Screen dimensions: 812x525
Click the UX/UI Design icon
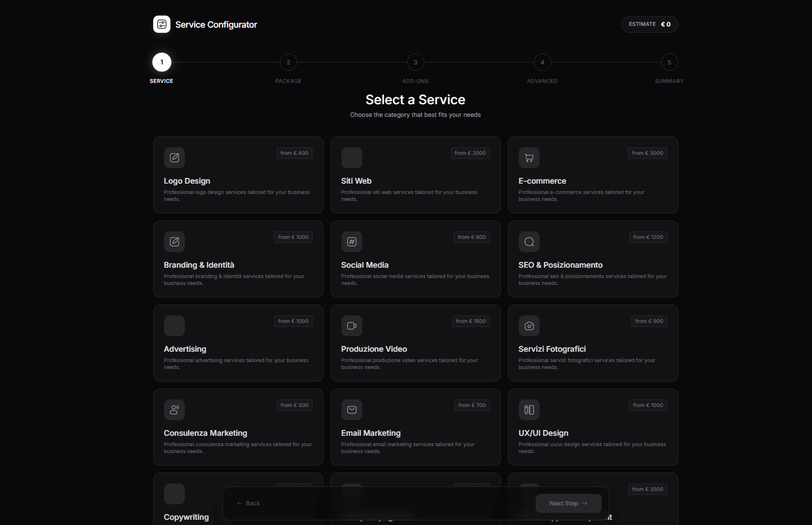tap(529, 410)
